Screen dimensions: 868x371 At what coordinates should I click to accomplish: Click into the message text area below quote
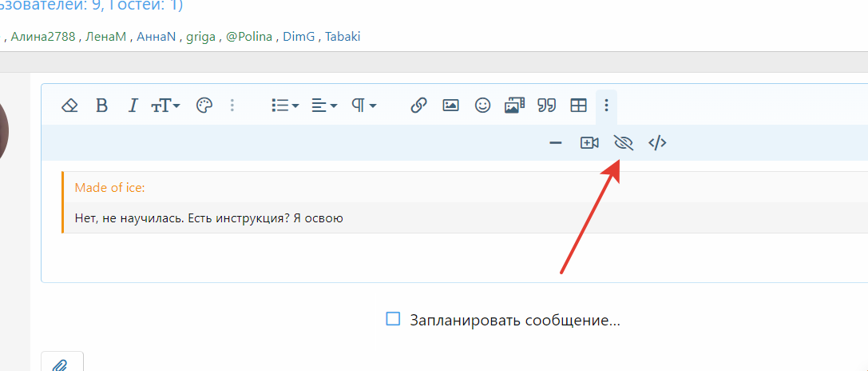pos(399,256)
